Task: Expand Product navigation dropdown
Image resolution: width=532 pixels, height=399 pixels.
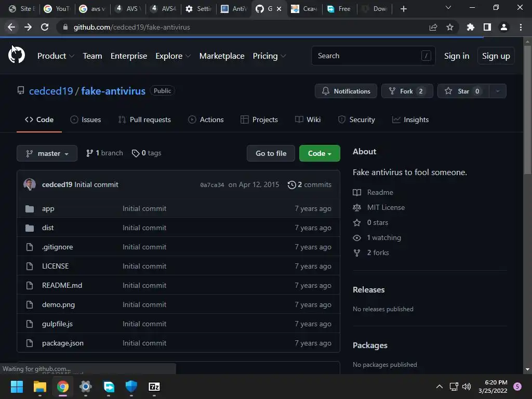Action: click(56, 56)
